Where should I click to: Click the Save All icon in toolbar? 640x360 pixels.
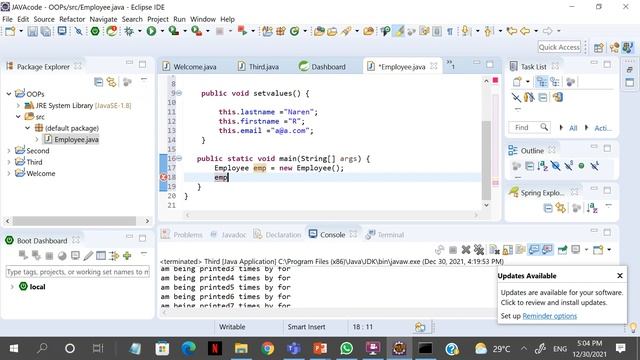coord(46,31)
